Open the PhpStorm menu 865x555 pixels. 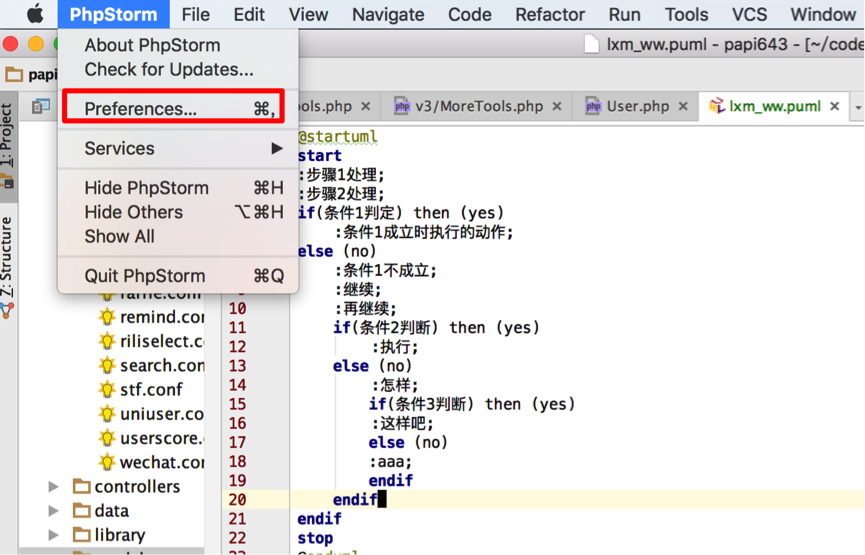click(x=113, y=14)
